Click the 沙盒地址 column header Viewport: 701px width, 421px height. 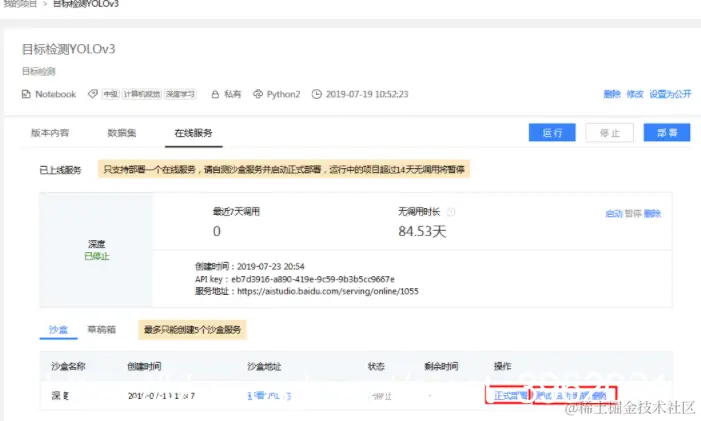coord(264,366)
